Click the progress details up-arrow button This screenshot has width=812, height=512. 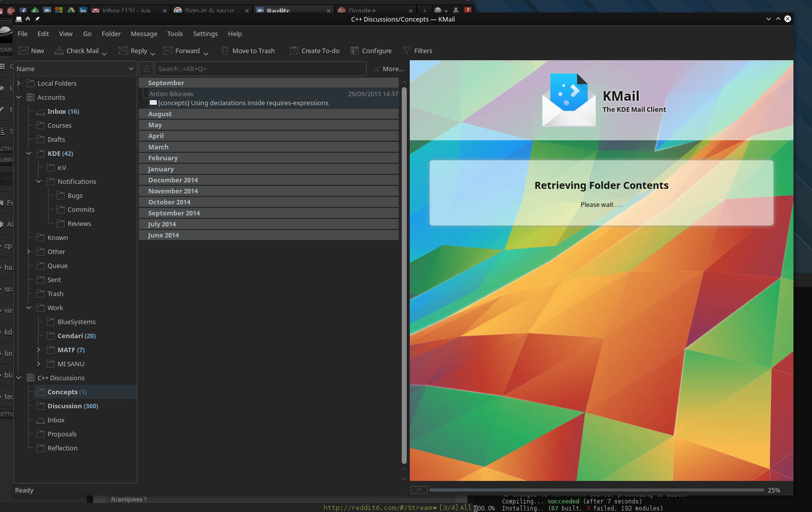pyautogui.click(x=419, y=490)
